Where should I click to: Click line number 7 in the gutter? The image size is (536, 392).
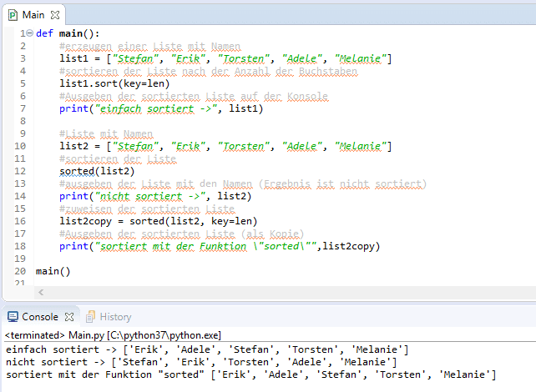coord(23,108)
